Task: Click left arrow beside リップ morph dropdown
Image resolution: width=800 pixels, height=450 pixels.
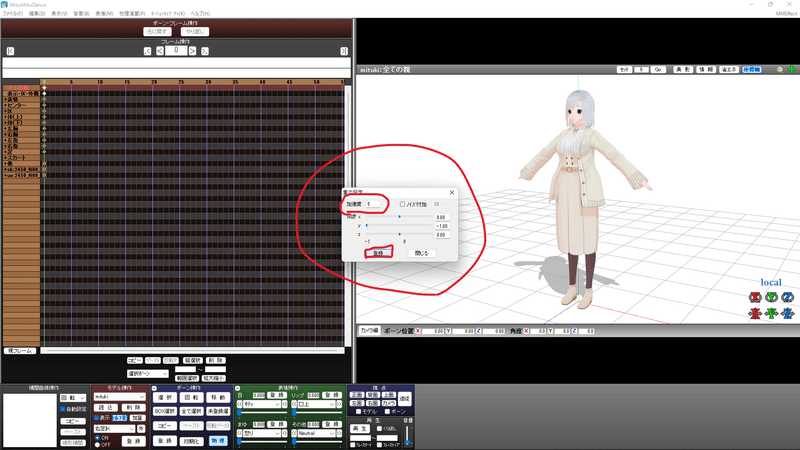Action: 294,404
